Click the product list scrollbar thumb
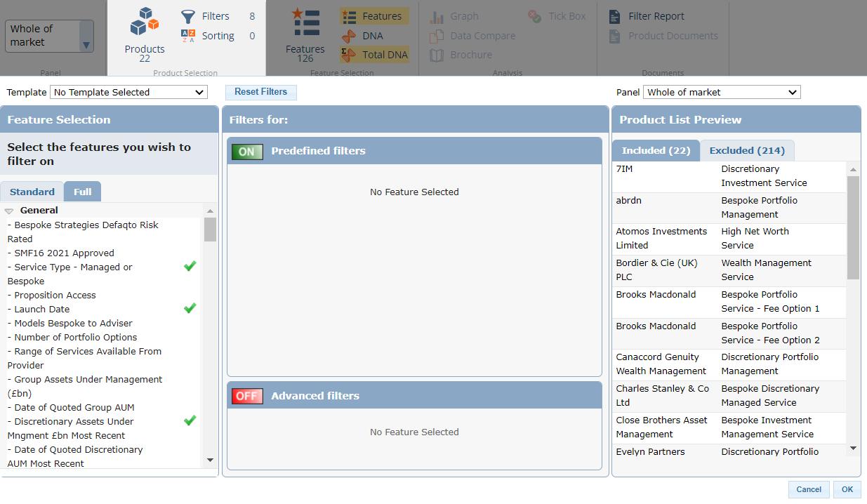Viewport: 867px width, 504px height. pyautogui.click(x=853, y=227)
